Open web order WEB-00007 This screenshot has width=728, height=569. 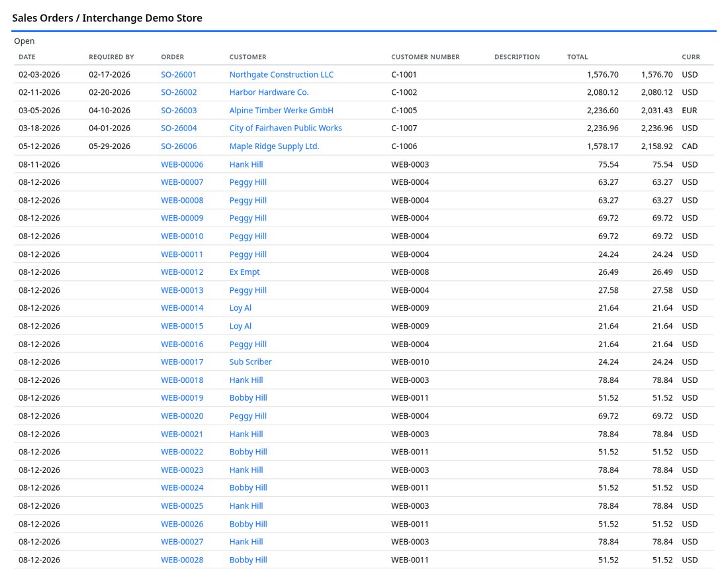click(x=182, y=181)
